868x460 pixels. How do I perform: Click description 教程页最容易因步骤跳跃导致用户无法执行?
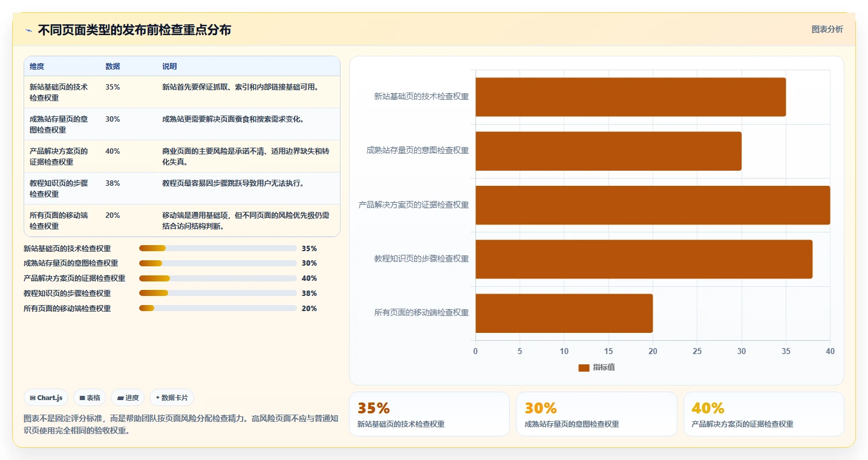pos(233,183)
